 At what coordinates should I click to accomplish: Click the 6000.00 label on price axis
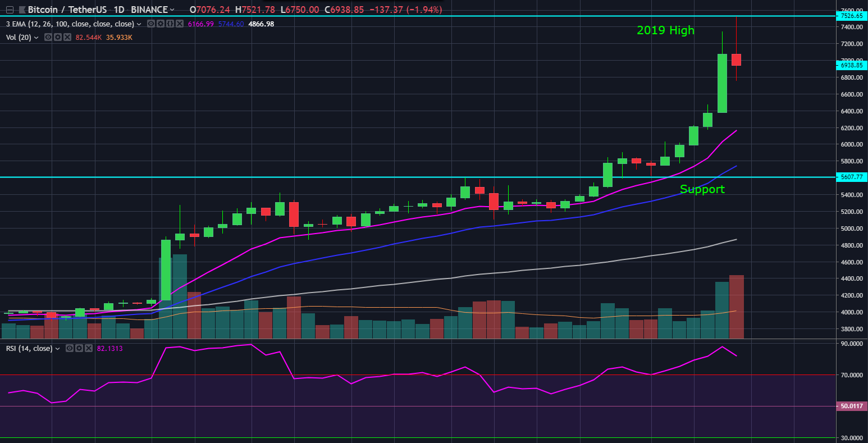coord(851,144)
